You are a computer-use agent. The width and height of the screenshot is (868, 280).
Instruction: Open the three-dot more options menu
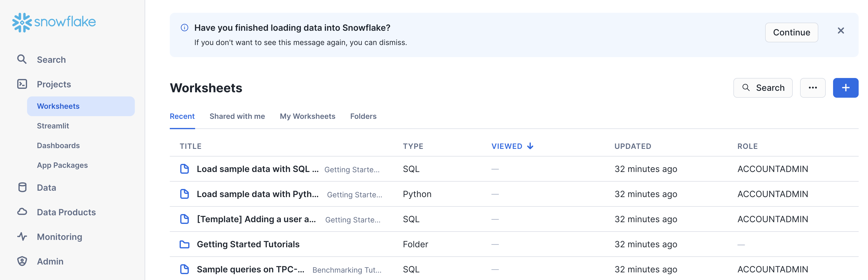click(812, 88)
